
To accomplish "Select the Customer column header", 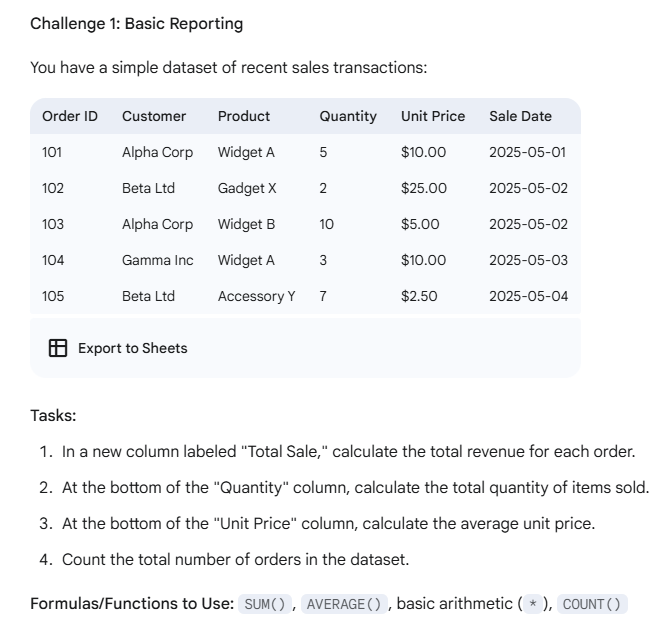I will click(x=154, y=116).
